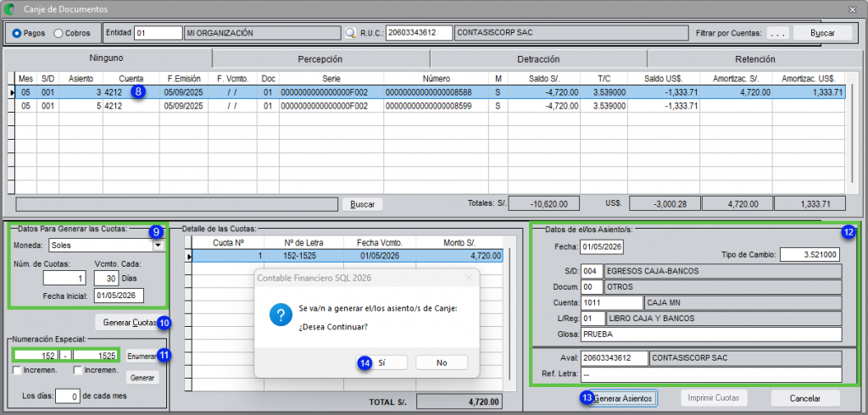Open the Moneda dropdown showing Soles
Image resolution: width=868 pixels, height=415 pixels.
coord(159,245)
